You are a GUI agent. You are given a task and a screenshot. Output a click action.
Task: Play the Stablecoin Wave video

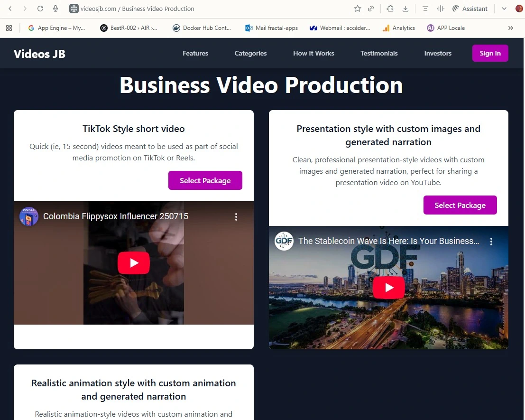point(388,287)
